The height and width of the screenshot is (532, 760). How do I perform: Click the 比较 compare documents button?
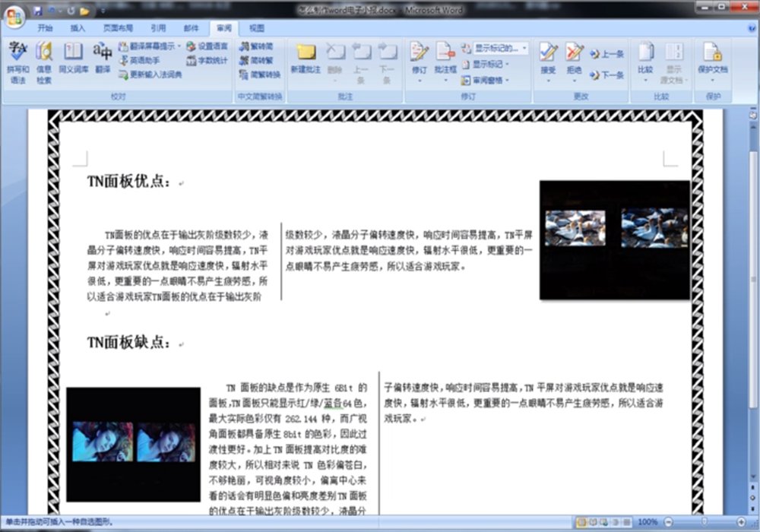coord(646,61)
